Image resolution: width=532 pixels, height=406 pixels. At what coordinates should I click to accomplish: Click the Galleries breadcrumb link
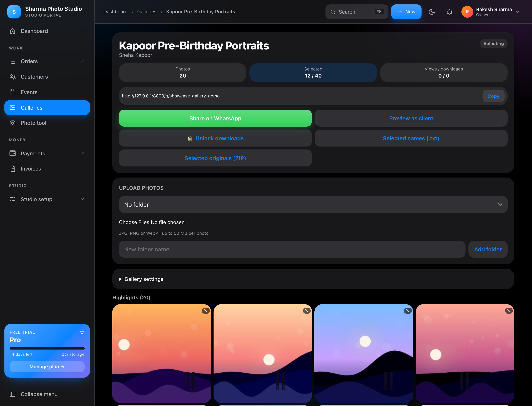point(147,12)
